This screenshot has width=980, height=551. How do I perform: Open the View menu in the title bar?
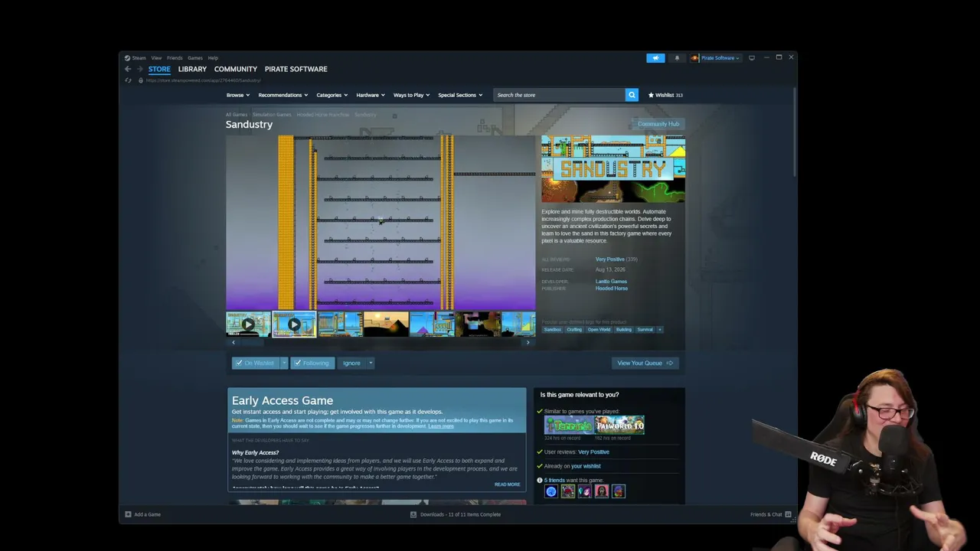tap(156, 58)
